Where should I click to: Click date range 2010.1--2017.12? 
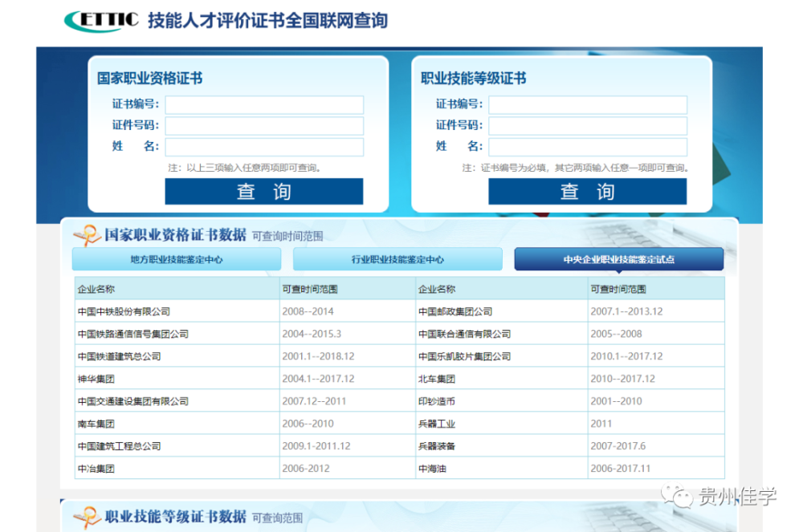coord(626,356)
